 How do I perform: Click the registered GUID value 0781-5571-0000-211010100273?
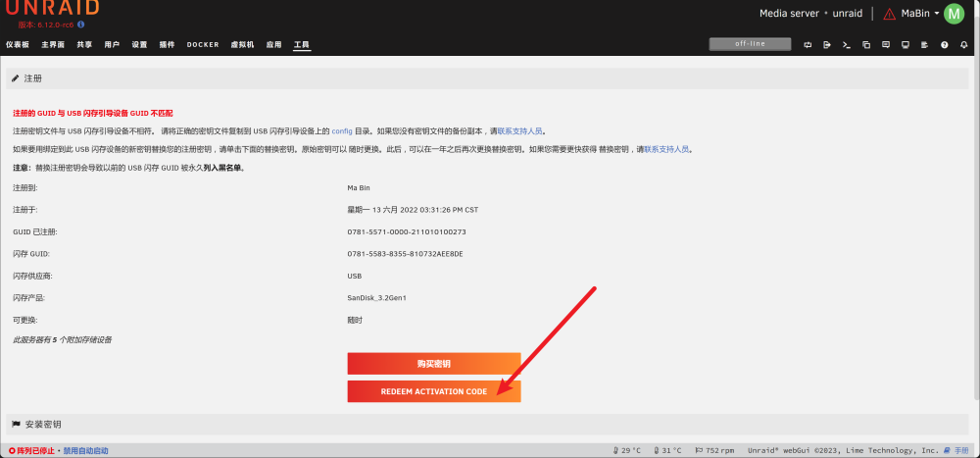(x=407, y=232)
